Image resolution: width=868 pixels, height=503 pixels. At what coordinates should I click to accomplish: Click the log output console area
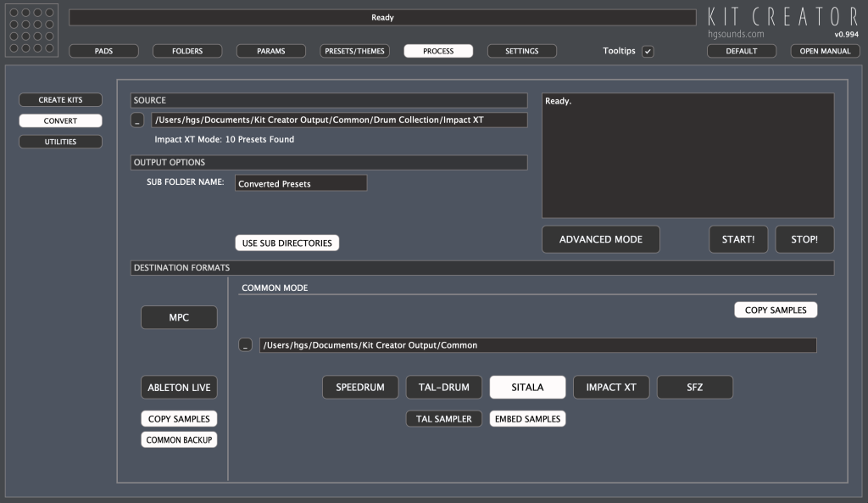pyautogui.click(x=687, y=155)
